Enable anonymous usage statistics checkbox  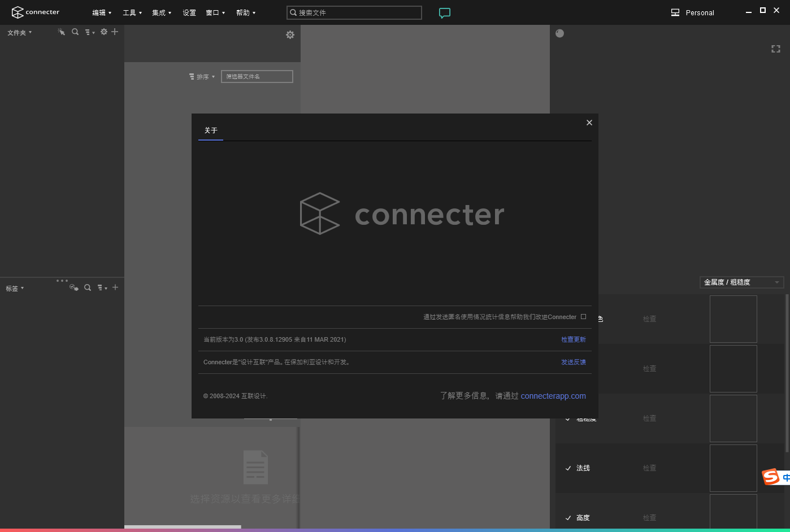coord(583,316)
